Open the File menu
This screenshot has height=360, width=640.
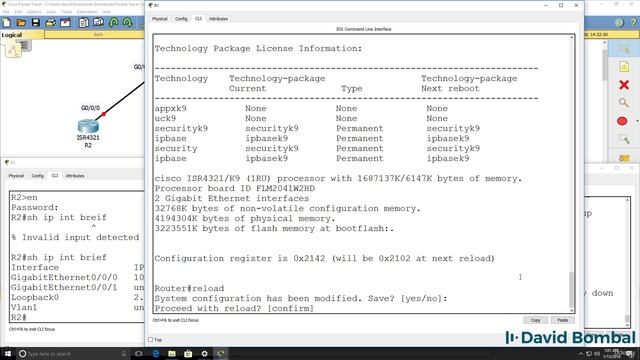(x=6, y=12)
